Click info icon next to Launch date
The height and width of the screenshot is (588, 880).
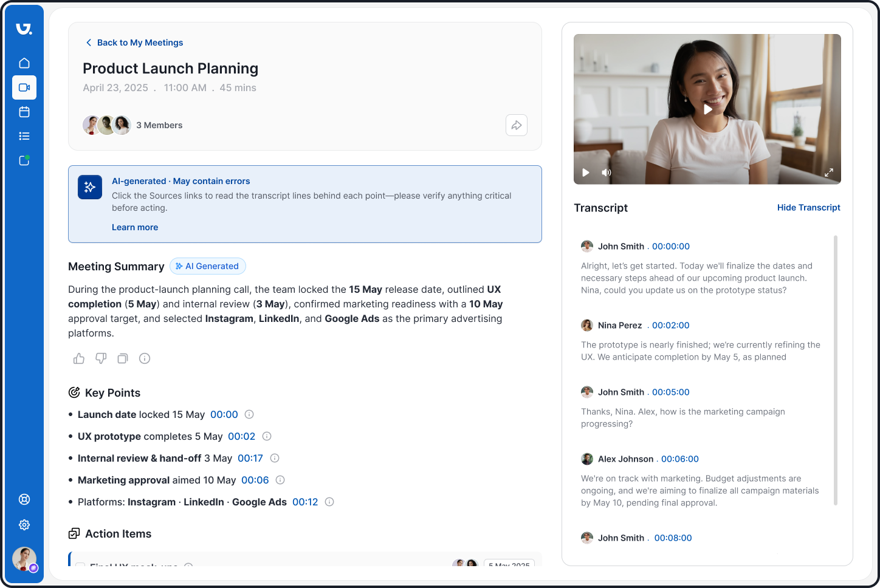click(249, 414)
